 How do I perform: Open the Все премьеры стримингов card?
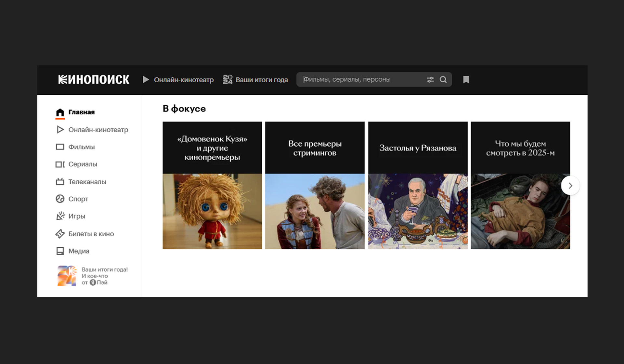tap(315, 185)
